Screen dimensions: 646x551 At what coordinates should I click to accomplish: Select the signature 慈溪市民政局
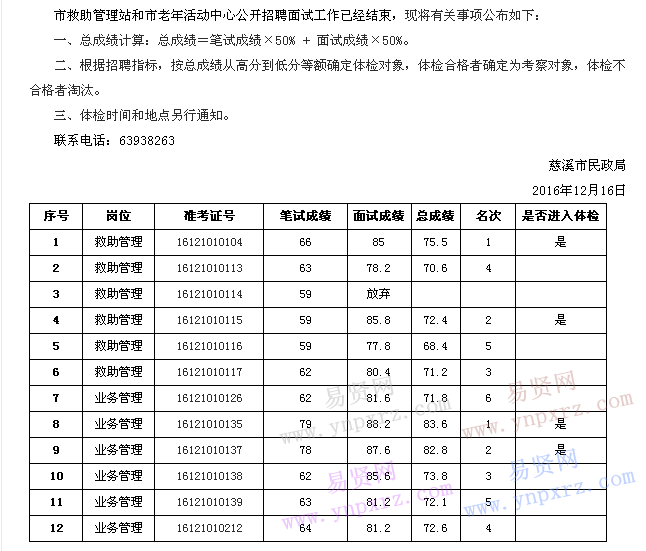pyautogui.click(x=587, y=165)
